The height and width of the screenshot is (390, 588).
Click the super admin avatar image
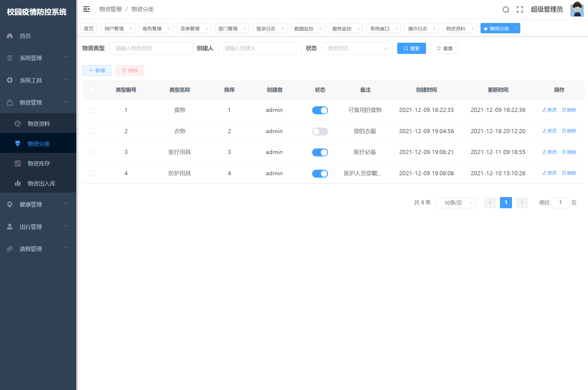[577, 9]
